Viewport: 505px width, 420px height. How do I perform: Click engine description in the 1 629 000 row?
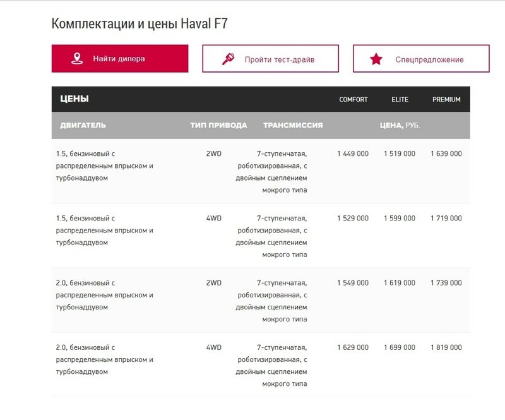pos(104,359)
